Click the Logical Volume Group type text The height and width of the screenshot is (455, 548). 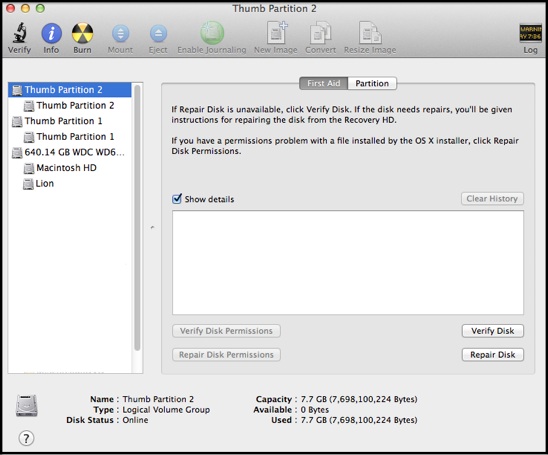point(166,410)
